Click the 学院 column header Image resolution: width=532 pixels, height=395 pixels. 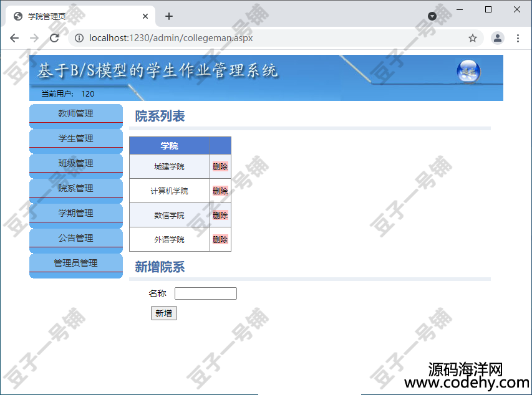(169, 146)
